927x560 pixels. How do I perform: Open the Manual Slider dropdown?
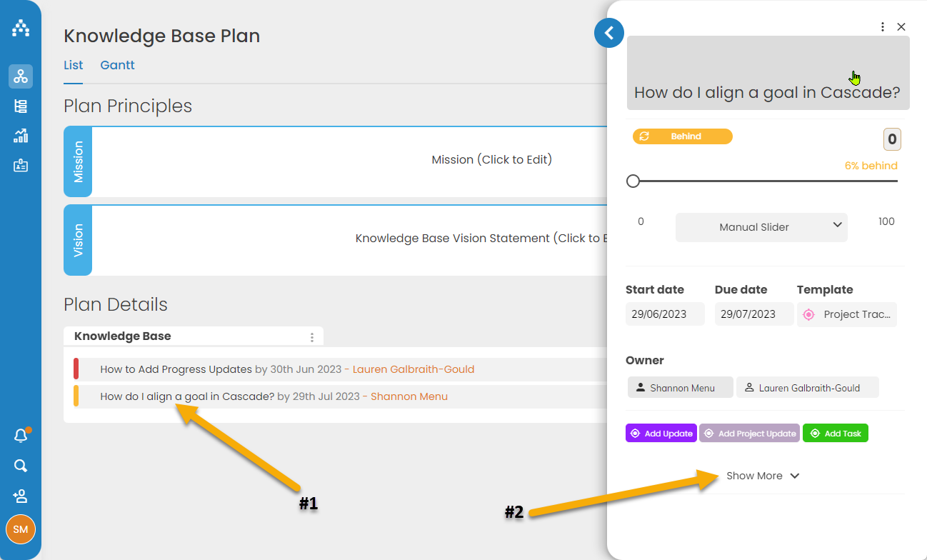[761, 227]
